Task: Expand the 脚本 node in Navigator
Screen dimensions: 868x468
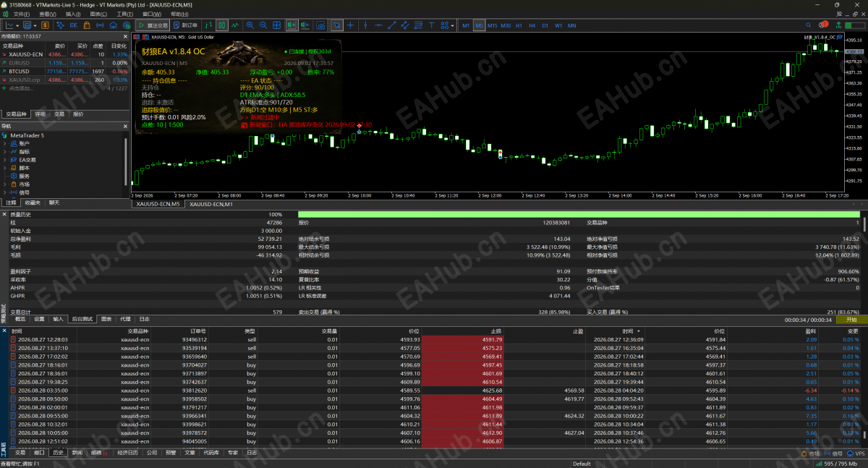Action: click(4, 167)
